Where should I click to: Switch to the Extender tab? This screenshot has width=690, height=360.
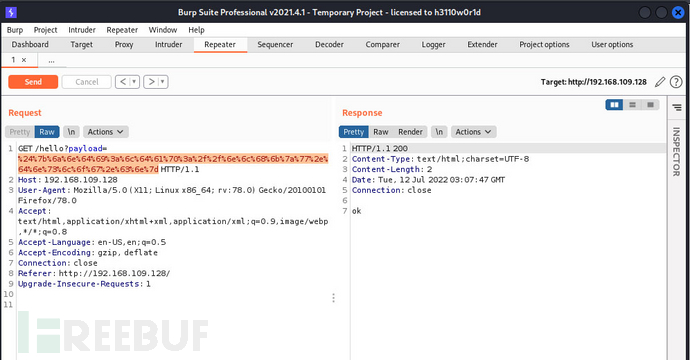click(x=482, y=44)
